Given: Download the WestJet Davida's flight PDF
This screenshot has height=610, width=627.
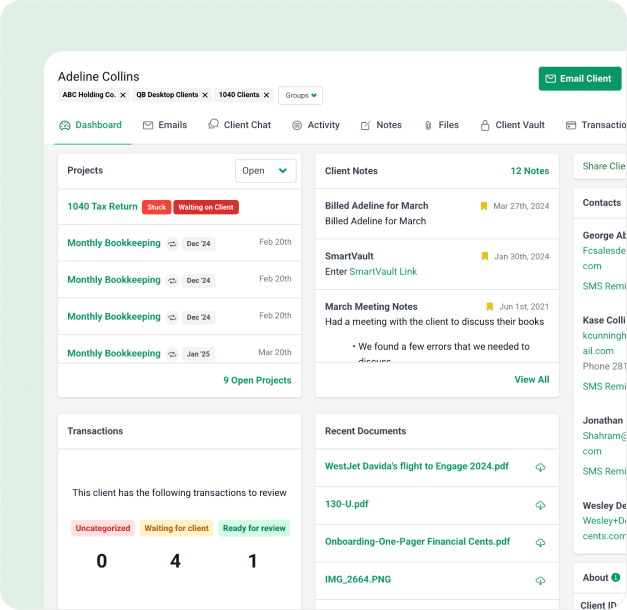Looking at the screenshot, I should click(540, 467).
